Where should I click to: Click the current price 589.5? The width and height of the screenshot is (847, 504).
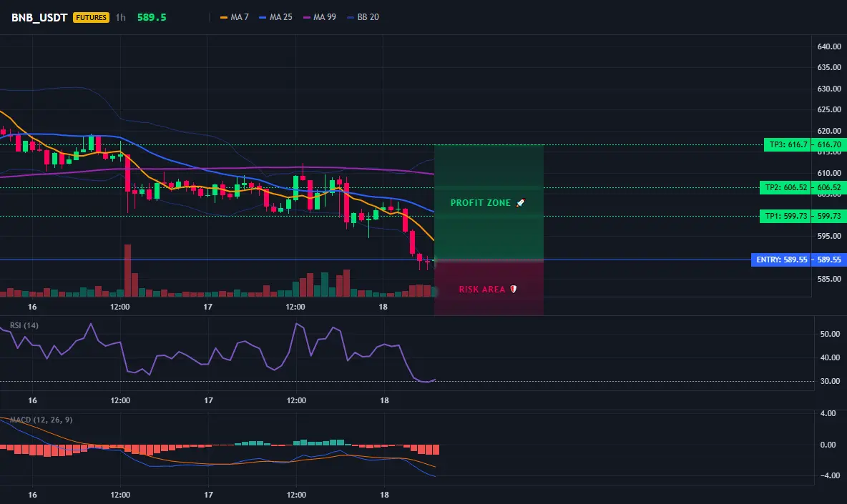point(152,17)
